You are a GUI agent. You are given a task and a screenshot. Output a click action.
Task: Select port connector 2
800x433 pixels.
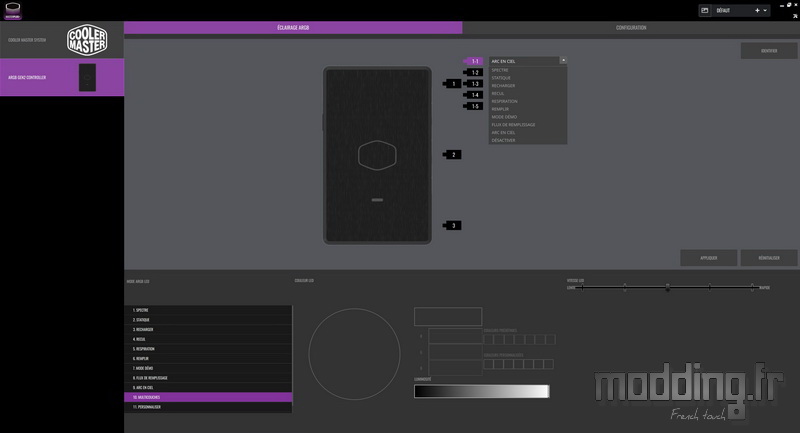coord(453,155)
